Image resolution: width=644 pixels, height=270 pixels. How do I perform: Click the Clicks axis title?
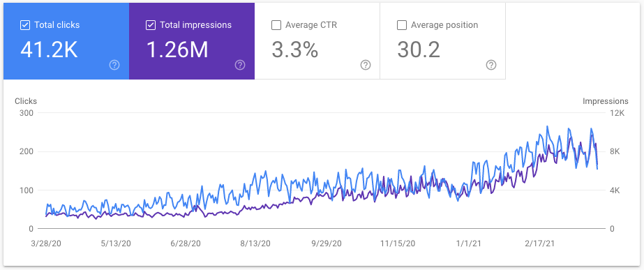click(x=25, y=101)
